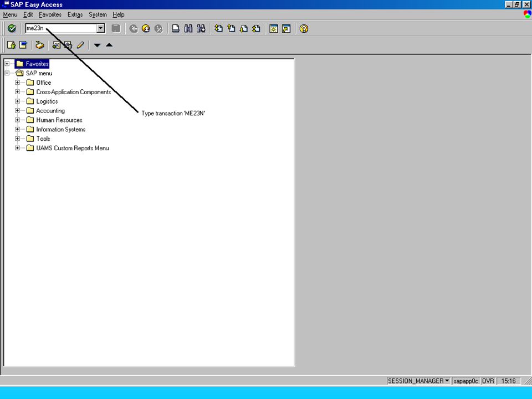The width and height of the screenshot is (532, 399).
Task: Expand the UAMS Custom Reports Menu node
Action: tap(17, 148)
